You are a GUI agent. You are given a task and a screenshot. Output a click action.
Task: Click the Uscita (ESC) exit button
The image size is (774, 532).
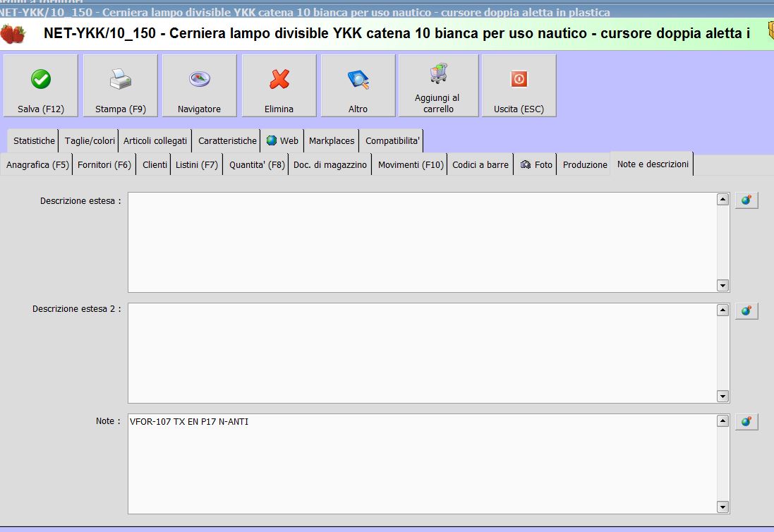pyautogui.click(x=519, y=86)
